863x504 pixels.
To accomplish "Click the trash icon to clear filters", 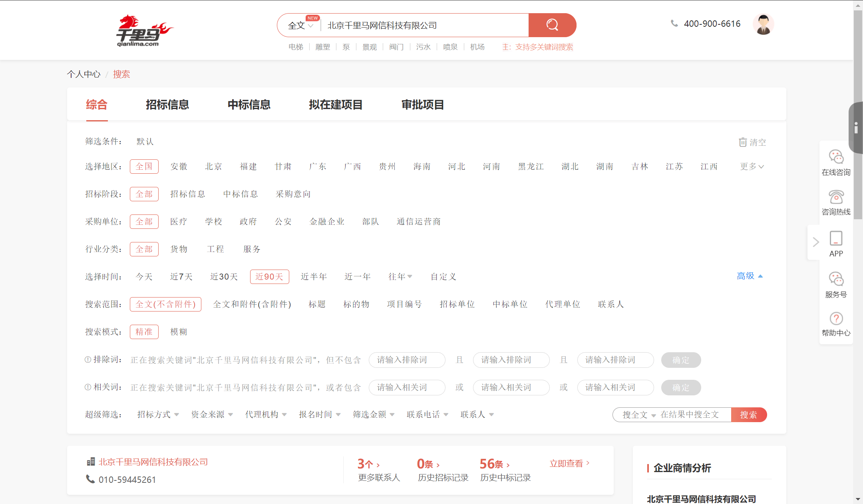I will pos(743,142).
